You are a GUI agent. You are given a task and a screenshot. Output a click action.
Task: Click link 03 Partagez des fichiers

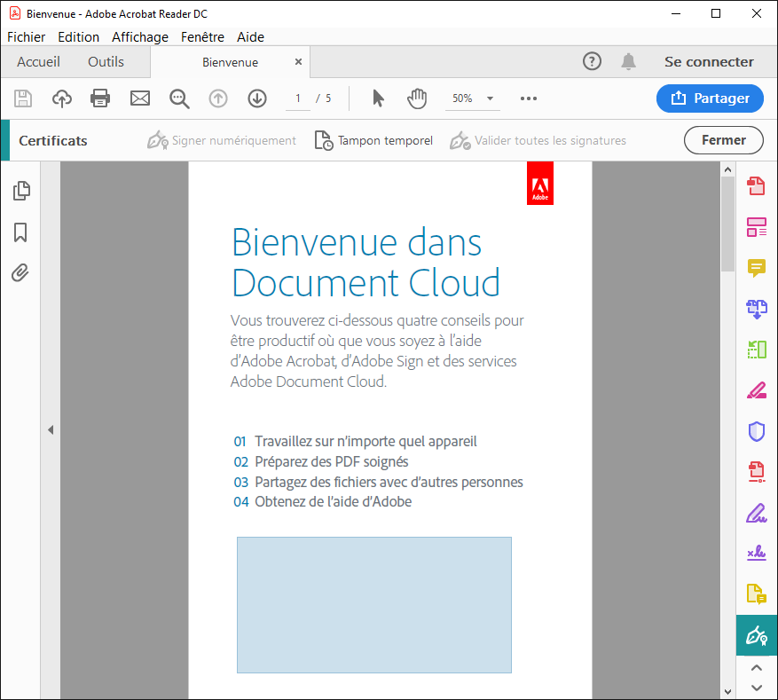(378, 482)
